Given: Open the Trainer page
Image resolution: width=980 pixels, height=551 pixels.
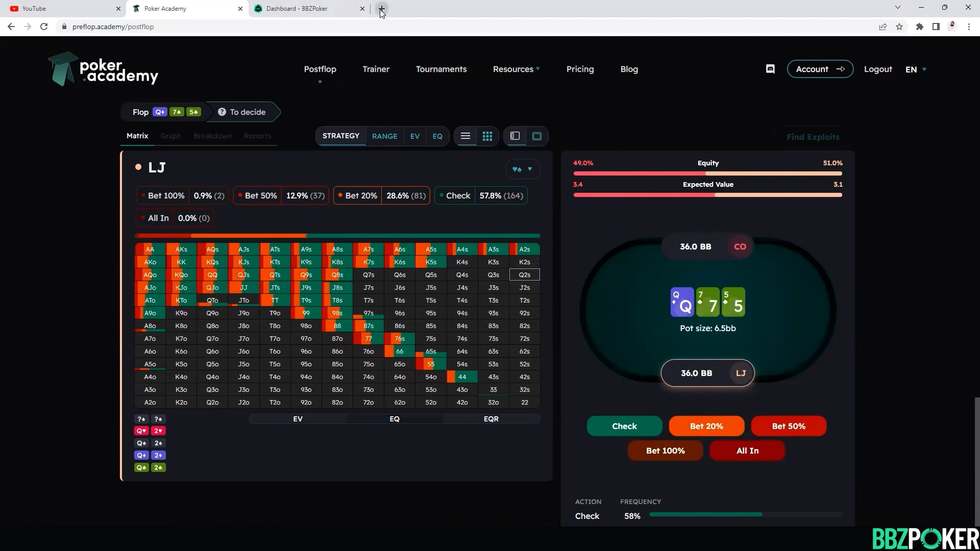Looking at the screenshot, I should (x=376, y=69).
